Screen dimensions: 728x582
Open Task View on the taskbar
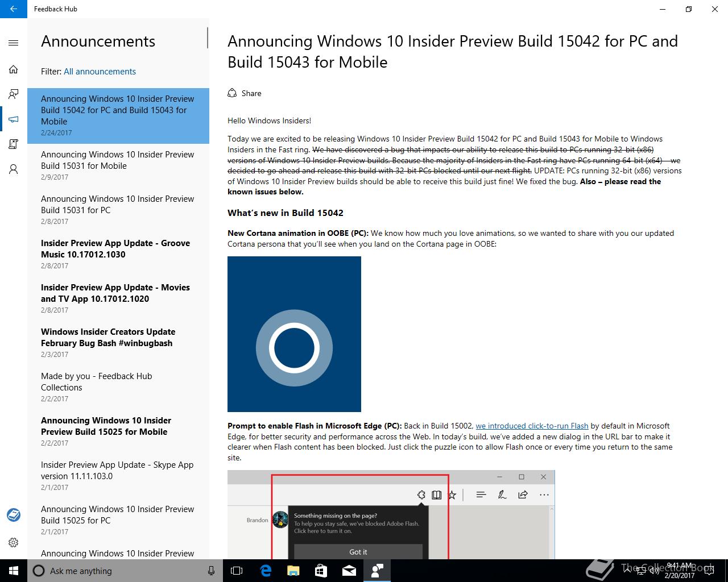(x=237, y=571)
